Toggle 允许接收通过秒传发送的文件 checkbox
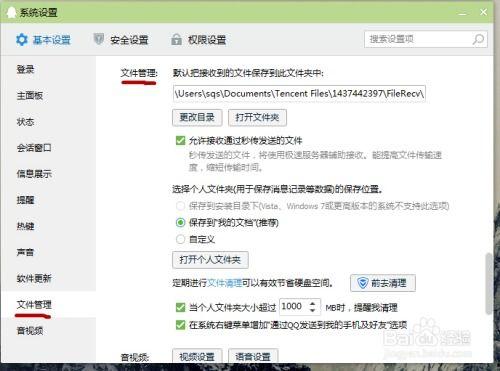This screenshot has height=371, width=500. pos(180,140)
